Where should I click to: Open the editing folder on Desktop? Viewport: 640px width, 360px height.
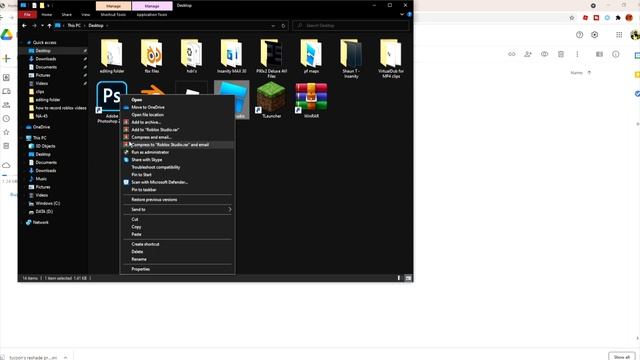(111, 56)
